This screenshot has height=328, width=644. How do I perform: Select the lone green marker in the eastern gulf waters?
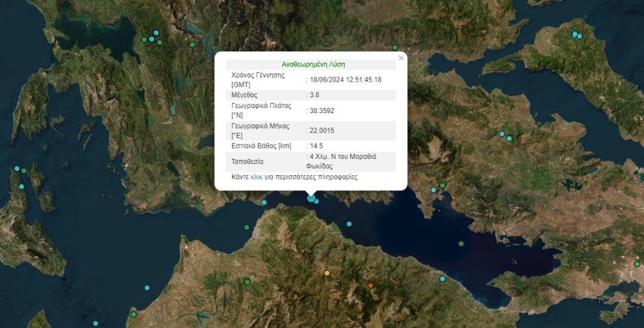tap(461, 244)
